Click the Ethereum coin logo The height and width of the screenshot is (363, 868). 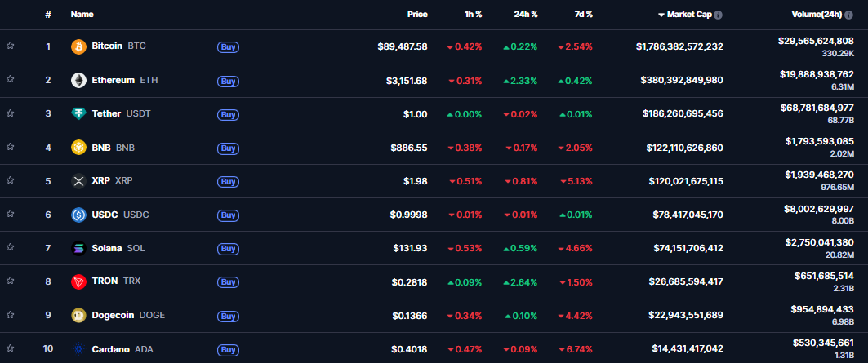click(x=78, y=80)
